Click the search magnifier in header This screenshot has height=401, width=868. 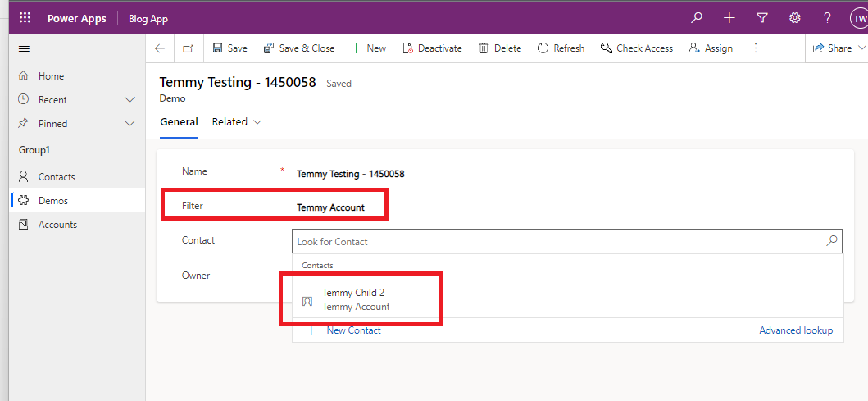697,18
